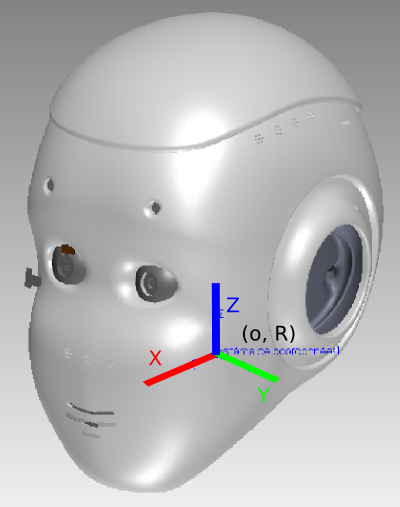Click the red X axis arrow

(180, 370)
